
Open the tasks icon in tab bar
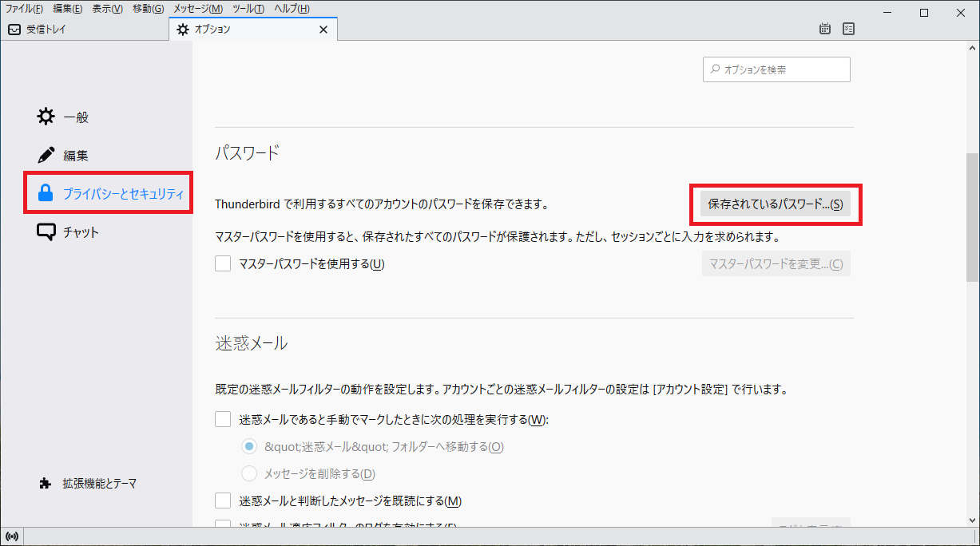[848, 30]
